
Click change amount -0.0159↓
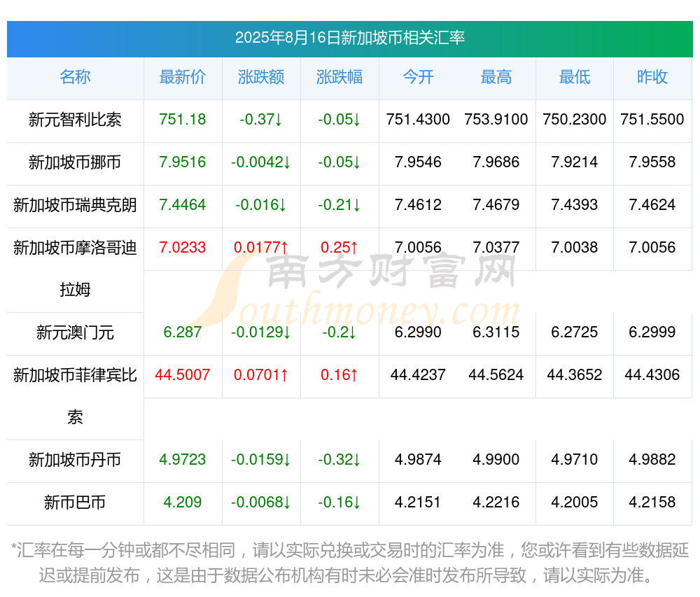[x=261, y=460]
